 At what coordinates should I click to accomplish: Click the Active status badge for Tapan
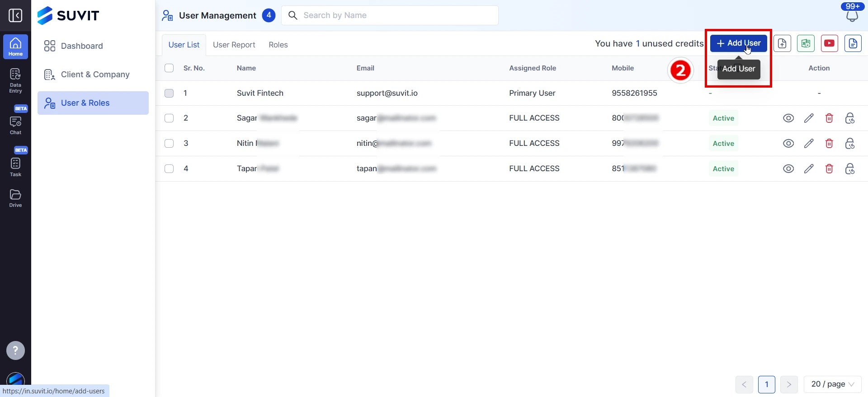coord(723,169)
